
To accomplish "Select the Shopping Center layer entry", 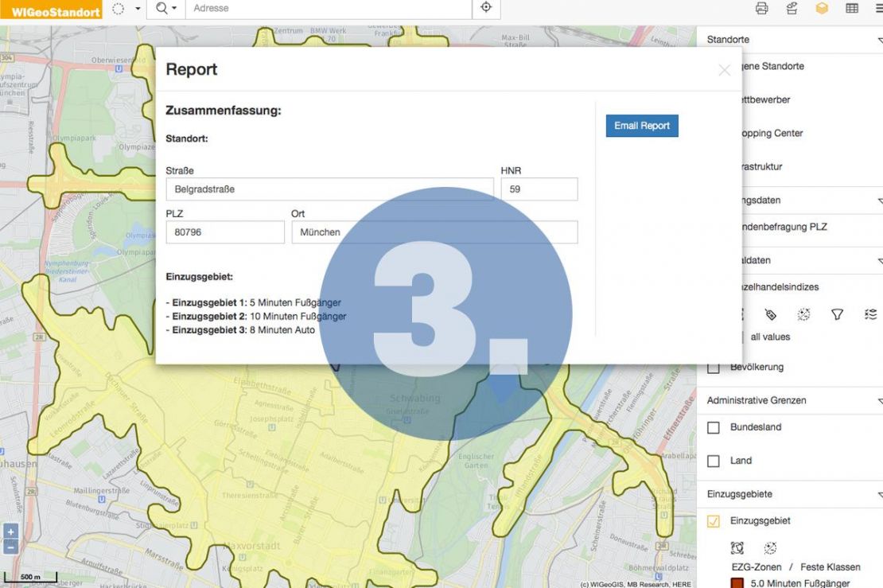I will pos(772,134).
